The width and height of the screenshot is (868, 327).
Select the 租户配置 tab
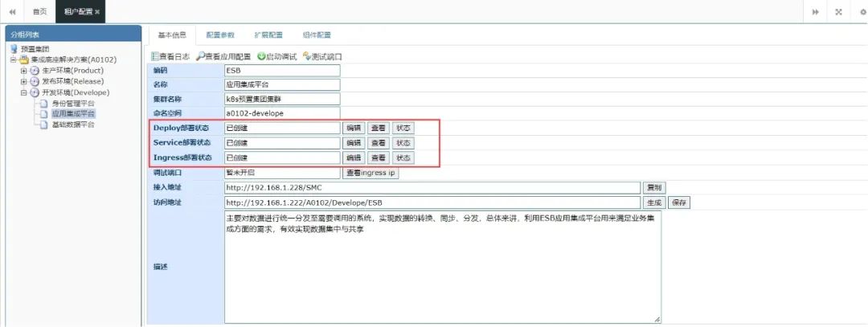(80, 11)
